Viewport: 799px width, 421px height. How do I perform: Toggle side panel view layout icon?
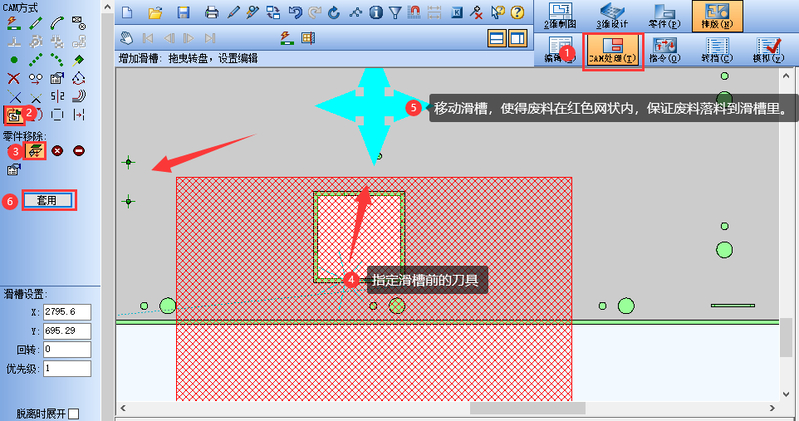point(517,38)
